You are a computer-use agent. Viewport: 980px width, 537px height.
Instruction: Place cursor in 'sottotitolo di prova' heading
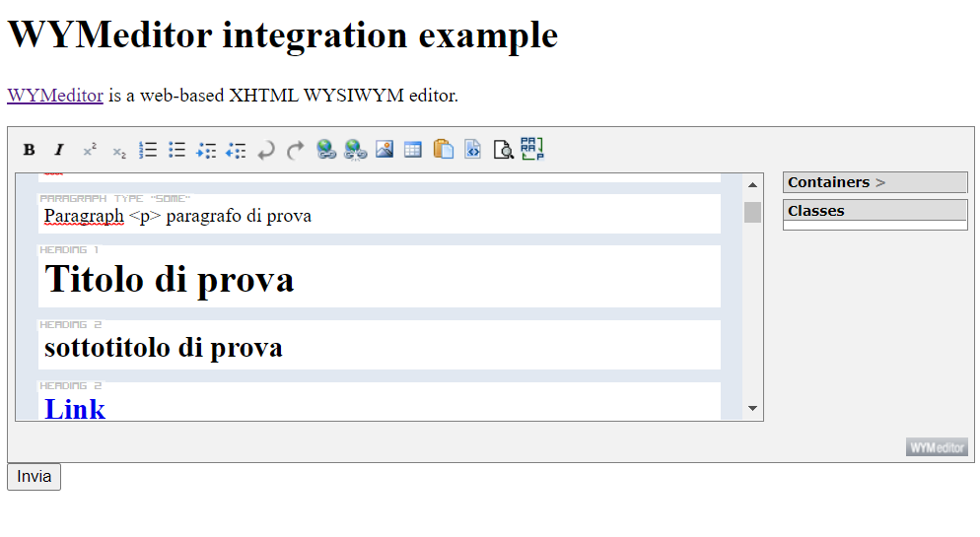(164, 348)
